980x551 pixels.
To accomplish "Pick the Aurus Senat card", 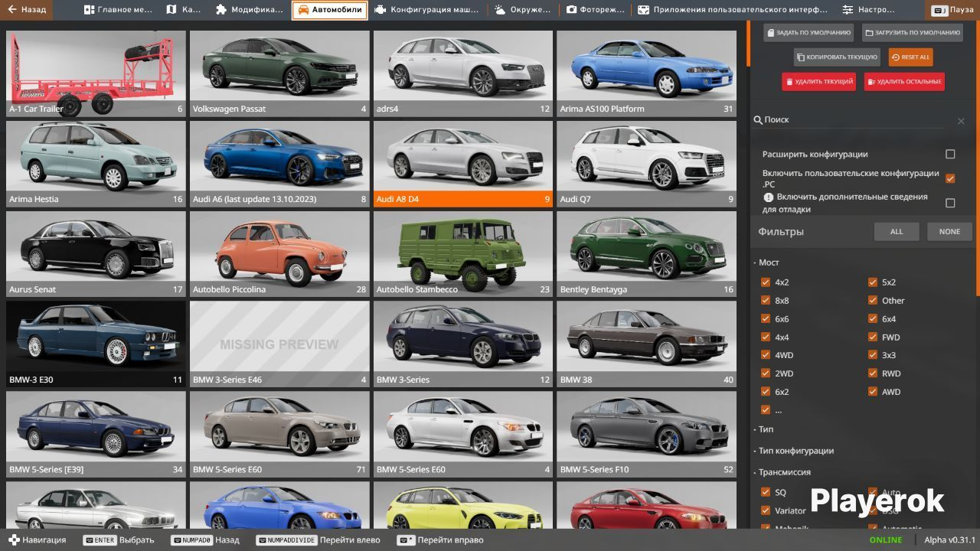I will tap(96, 254).
